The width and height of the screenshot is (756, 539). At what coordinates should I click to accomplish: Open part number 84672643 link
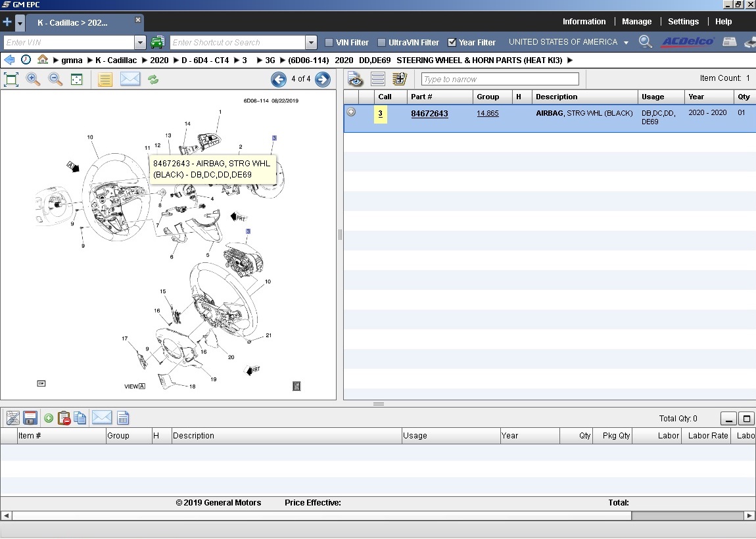click(x=429, y=114)
